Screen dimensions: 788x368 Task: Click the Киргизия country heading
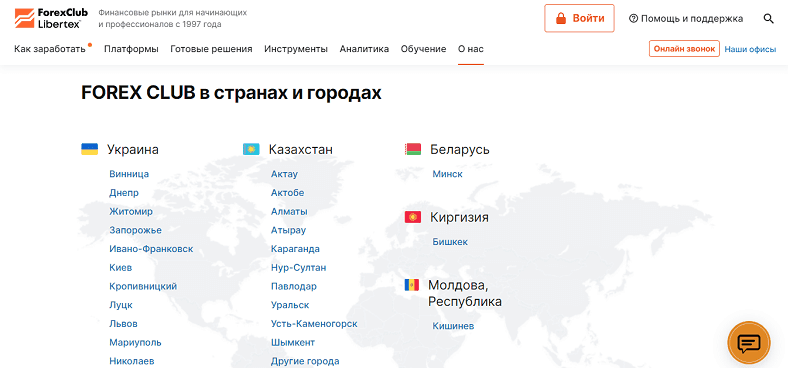click(459, 217)
